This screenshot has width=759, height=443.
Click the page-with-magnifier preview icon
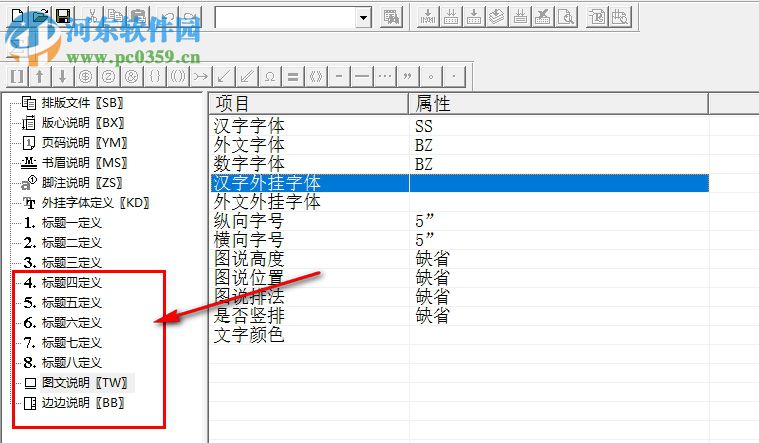(x=566, y=17)
